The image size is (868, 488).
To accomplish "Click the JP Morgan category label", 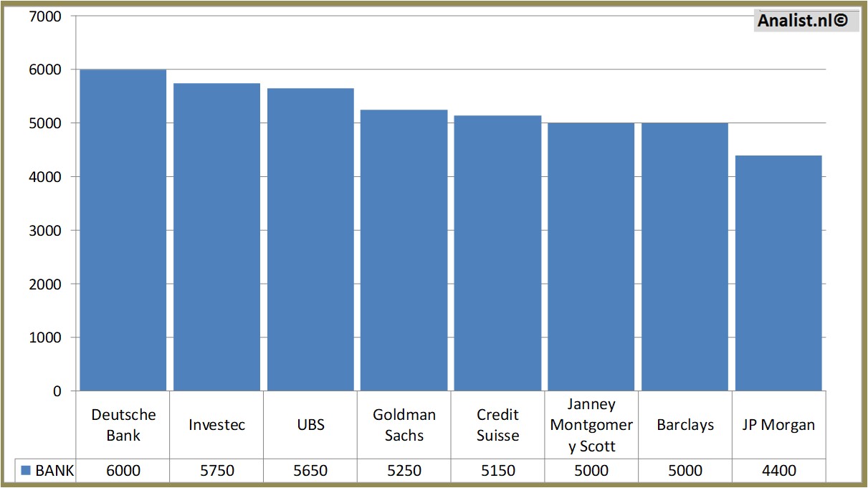I will [778, 425].
